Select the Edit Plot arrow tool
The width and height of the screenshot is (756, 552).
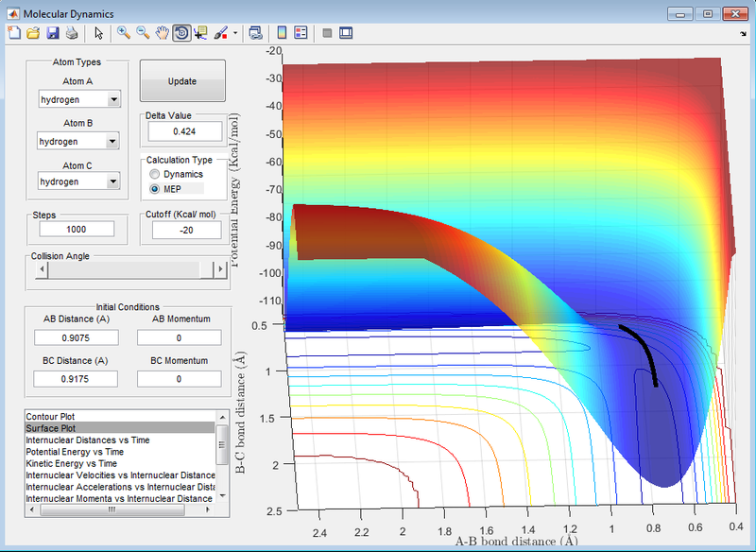click(x=99, y=33)
